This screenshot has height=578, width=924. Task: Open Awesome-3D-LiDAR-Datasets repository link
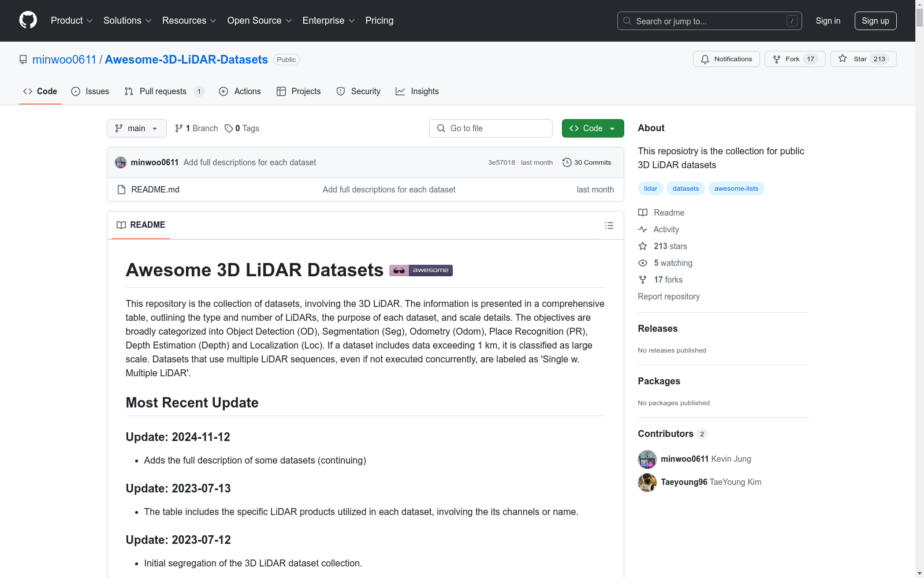click(x=187, y=60)
